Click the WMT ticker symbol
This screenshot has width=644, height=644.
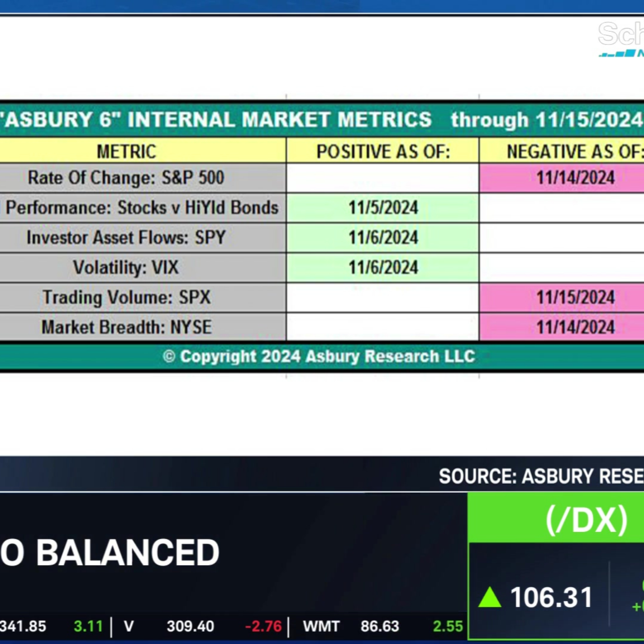click(321, 626)
